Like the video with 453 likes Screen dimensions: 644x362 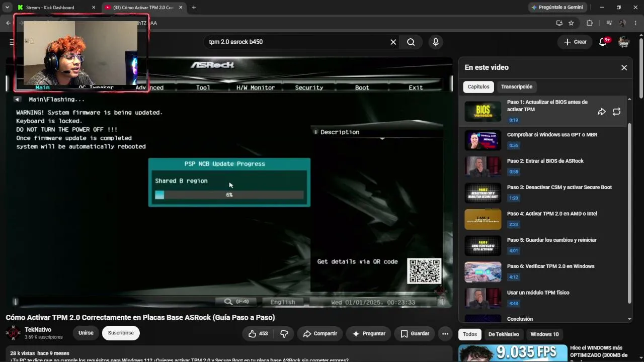point(258,333)
